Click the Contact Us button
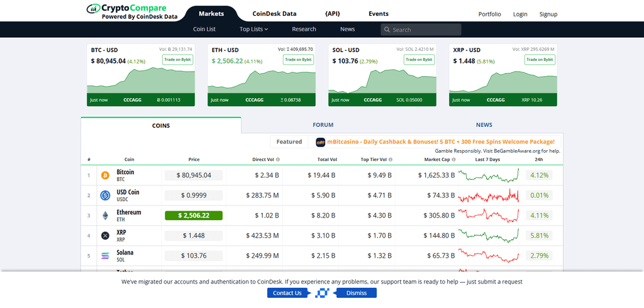644x308 pixels. (x=287, y=293)
